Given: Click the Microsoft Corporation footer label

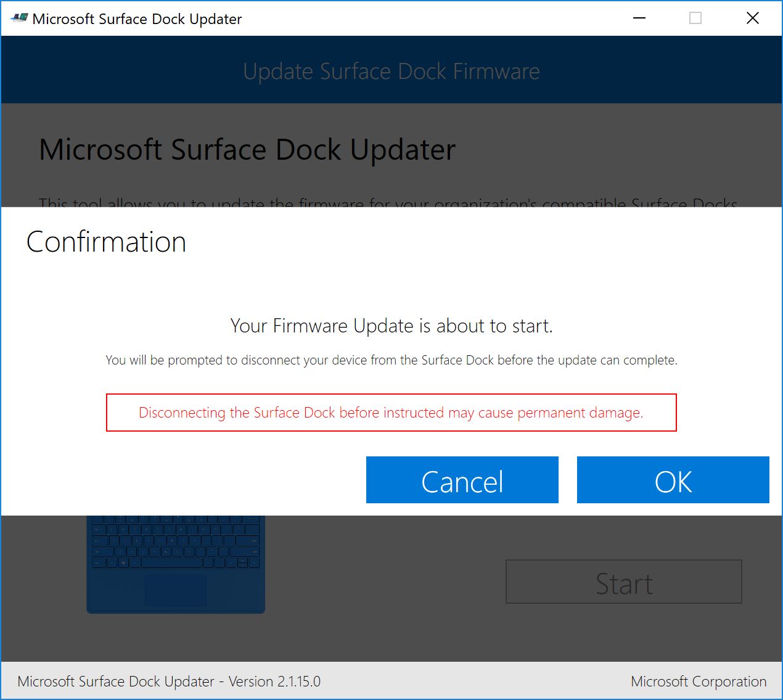Looking at the screenshot, I should pyautogui.click(x=699, y=681).
